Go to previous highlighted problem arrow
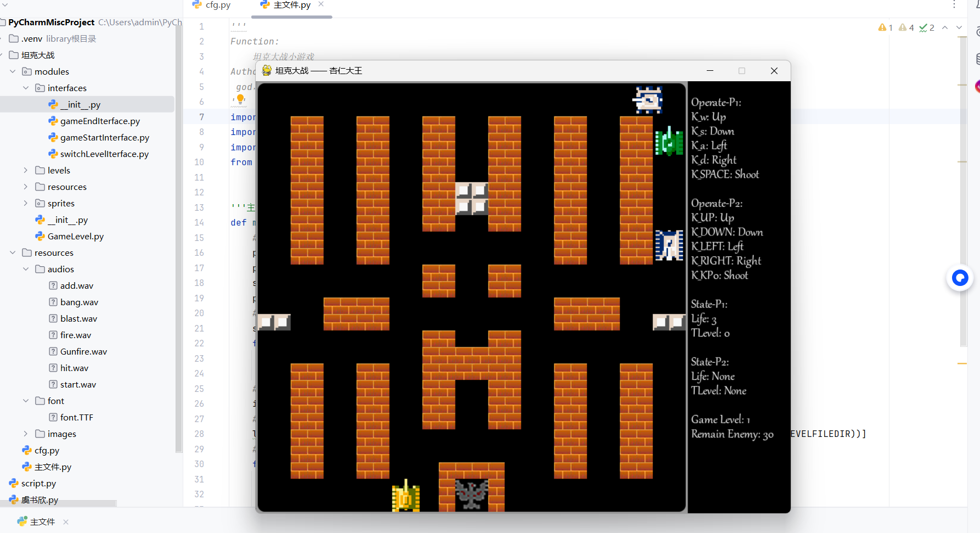This screenshot has width=980, height=533. [945, 27]
